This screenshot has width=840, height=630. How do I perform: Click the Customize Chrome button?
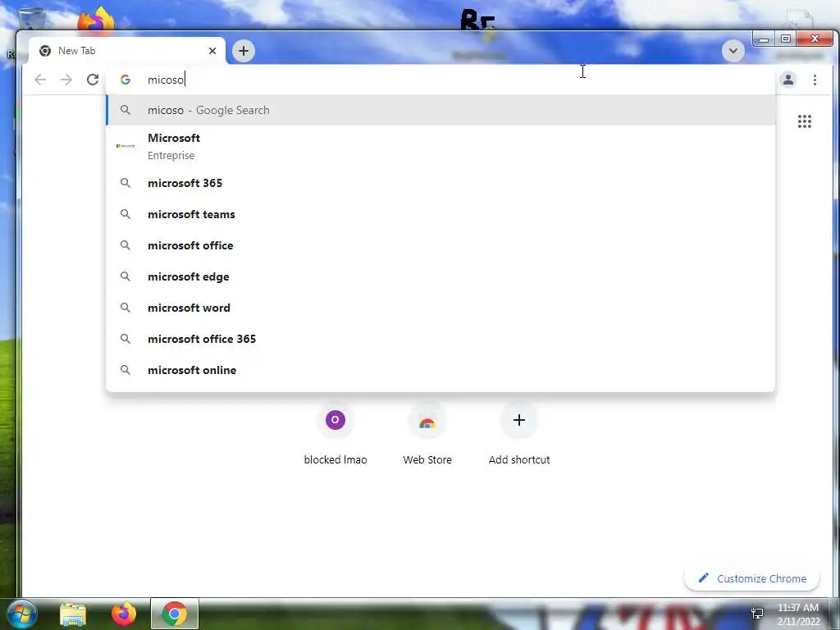click(x=752, y=578)
